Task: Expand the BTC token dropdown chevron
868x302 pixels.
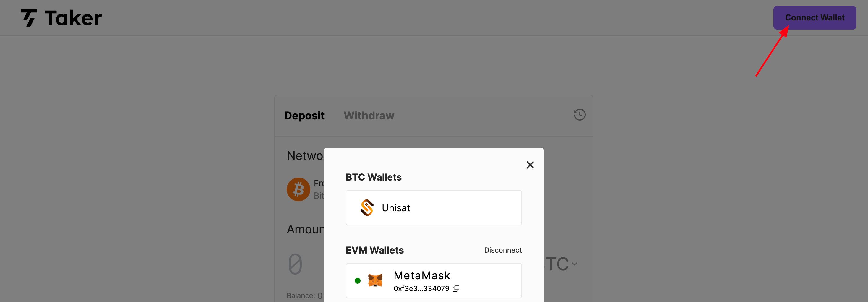Action: (x=575, y=264)
